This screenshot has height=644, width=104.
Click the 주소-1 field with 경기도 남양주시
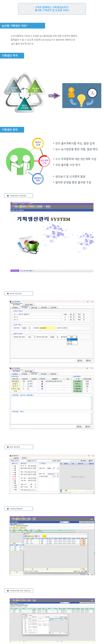pos(40,314)
